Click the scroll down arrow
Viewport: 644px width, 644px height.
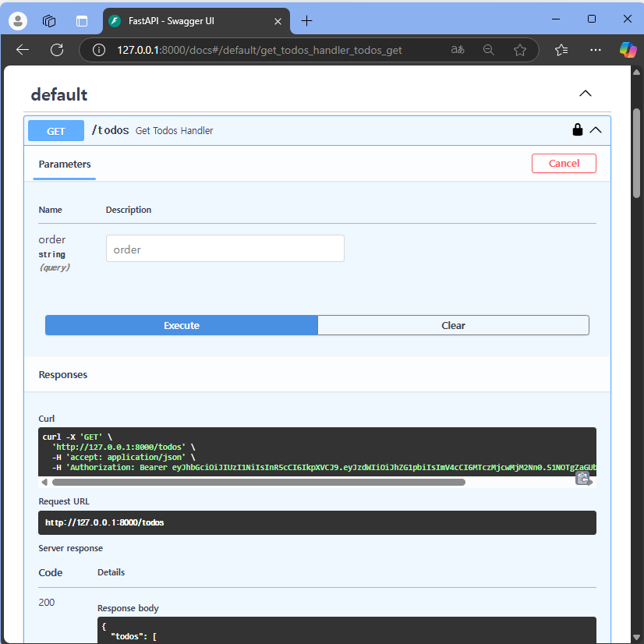637,637
